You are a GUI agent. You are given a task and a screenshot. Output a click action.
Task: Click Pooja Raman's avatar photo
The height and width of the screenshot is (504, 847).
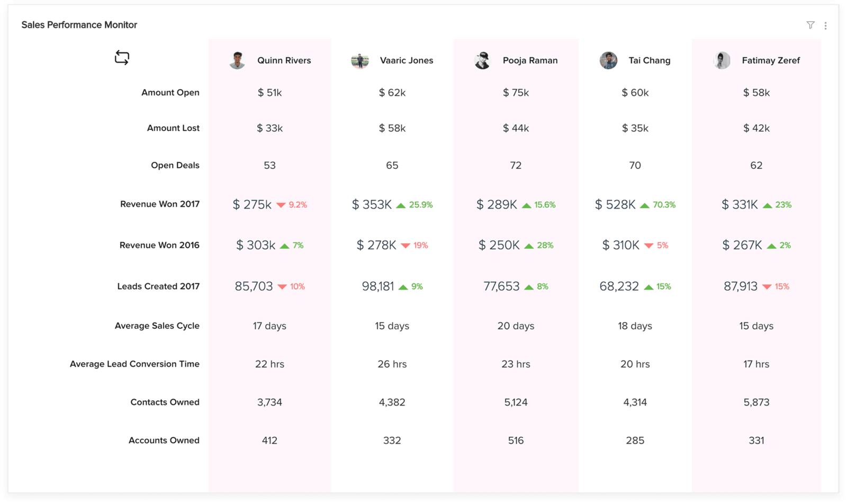coord(482,60)
